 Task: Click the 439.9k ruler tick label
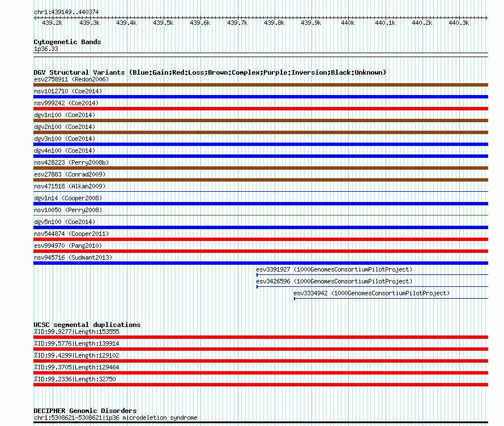click(311, 23)
